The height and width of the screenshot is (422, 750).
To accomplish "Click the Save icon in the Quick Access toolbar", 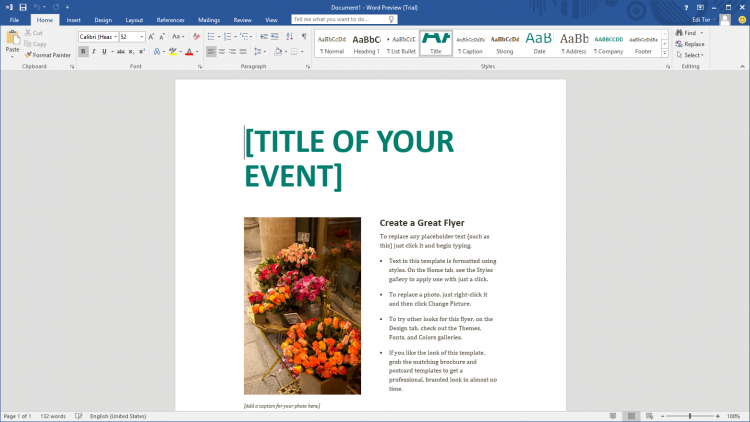I will click(22, 7).
